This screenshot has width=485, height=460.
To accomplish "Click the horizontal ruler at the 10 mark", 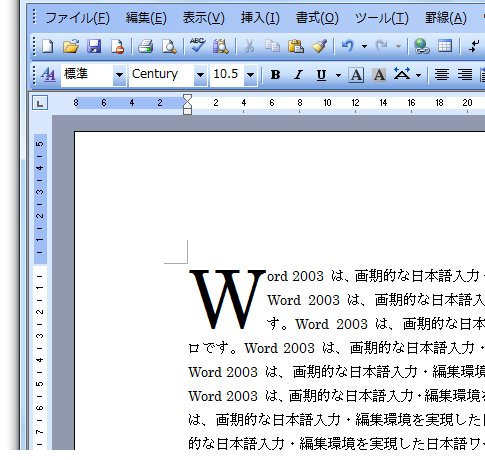I will pyautogui.click(x=327, y=103).
